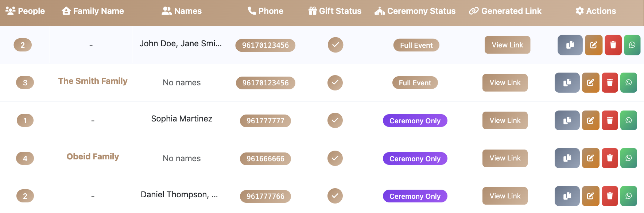Send WhatsApp message to Obeid Family

coord(629,158)
